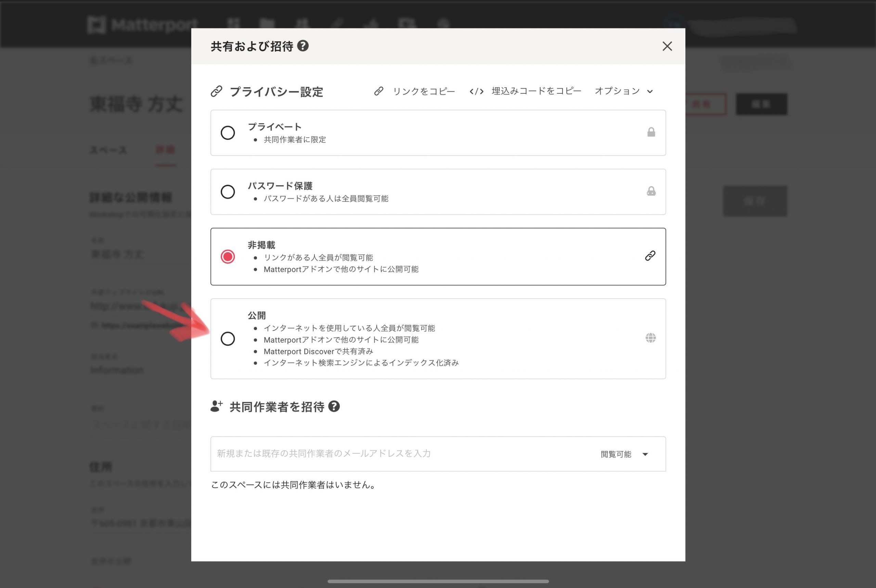Click 埋込みコードをコピー link
This screenshot has width=876, height=588.
(x=536, y=91)
